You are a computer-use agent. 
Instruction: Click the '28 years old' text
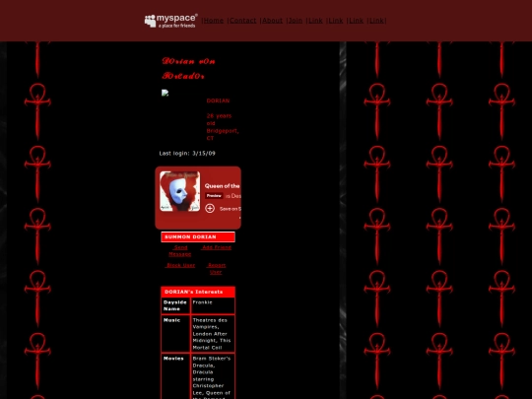(x=219, y=119)
